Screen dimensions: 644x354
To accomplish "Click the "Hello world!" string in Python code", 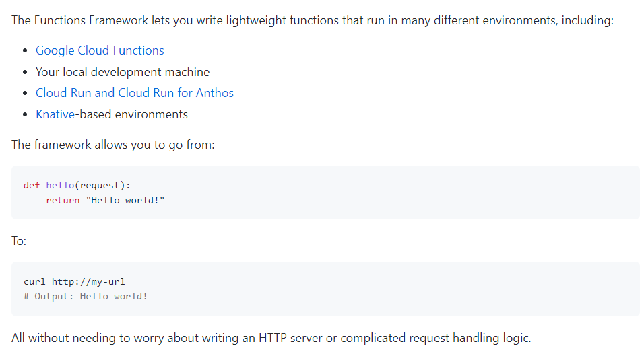I will (x=125, y=201).
